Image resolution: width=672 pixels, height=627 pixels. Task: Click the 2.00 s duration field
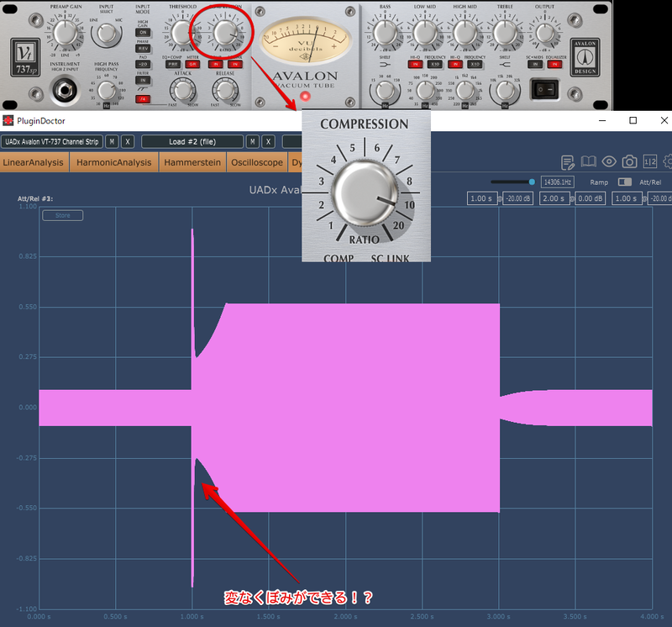[554, 198]
